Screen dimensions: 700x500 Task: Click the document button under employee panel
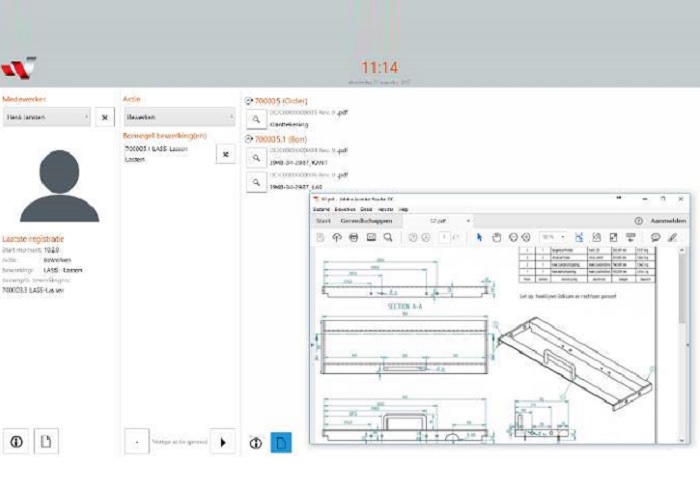45,440
